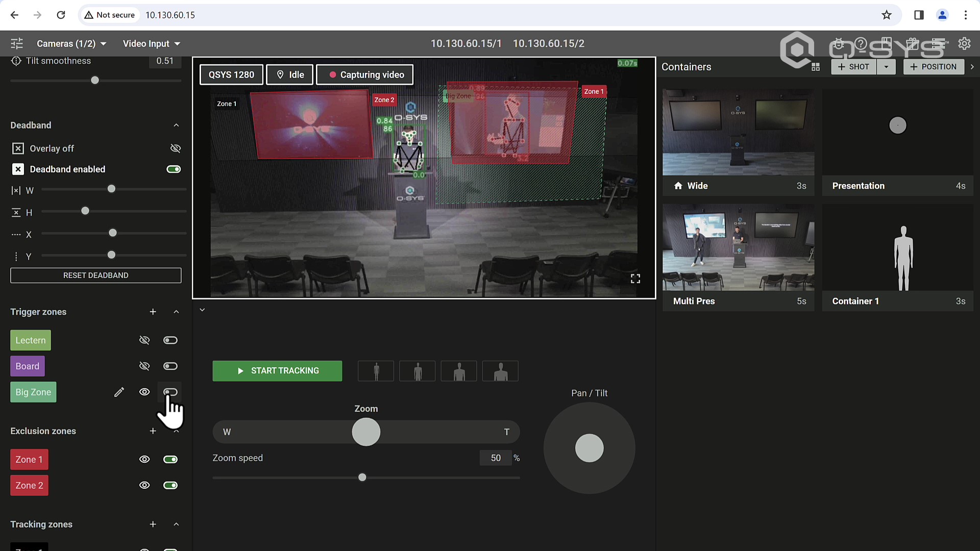Show the Lectern trigger zone

tap(144, 340)
